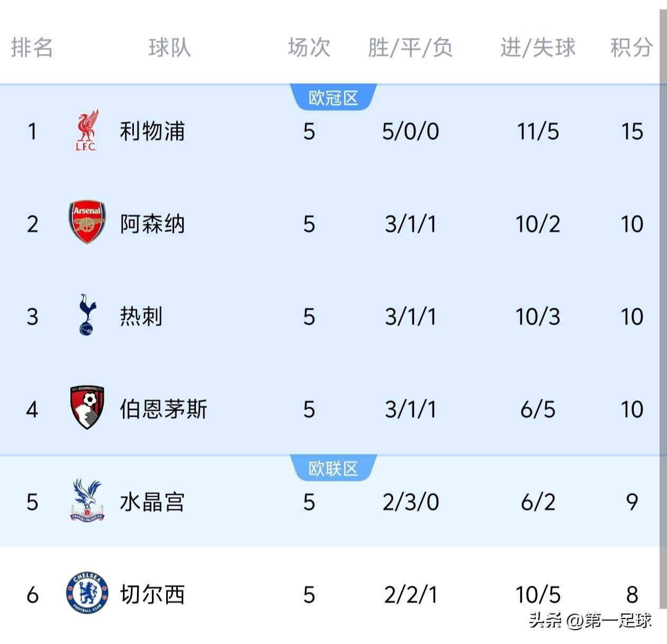Click the Crystal Palace eagle badge
This screenshot has height=644, width=667.
88,502
